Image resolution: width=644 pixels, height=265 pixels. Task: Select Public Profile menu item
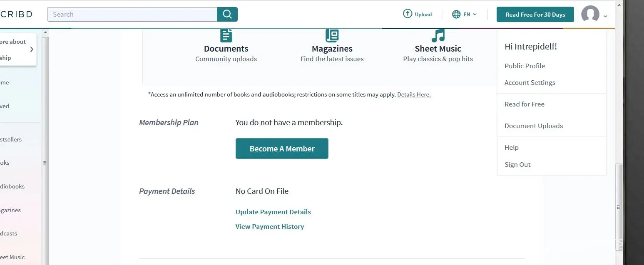[x=525, y=66]
